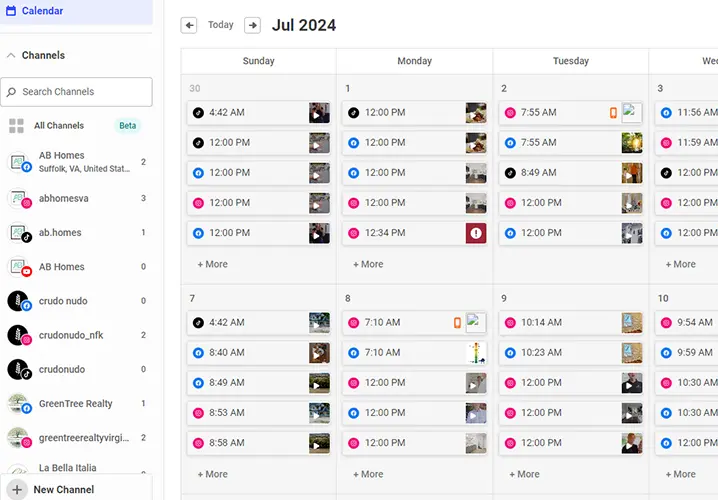The height and width of the screenshot is (500, 718).
Task: Open 8:40 AM post on Sunday 7
Action: coord(259,353)
